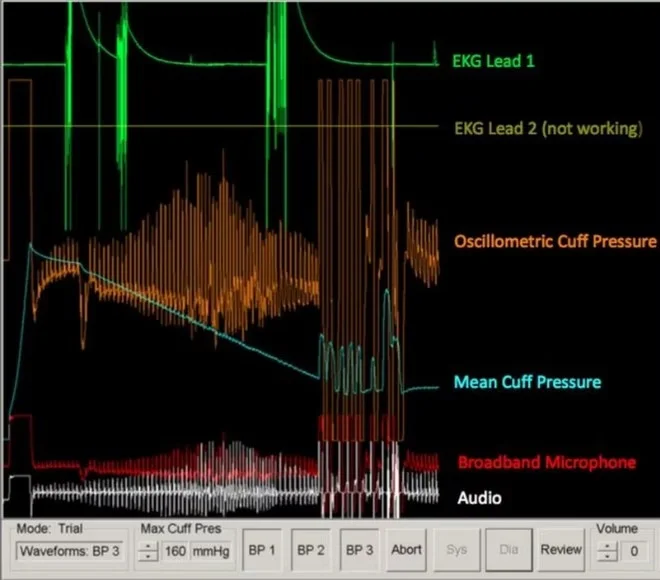Viewport: 660px width, 580px height.
Task: Click the max cuff pressure value 160
Action: click(176, 551)
